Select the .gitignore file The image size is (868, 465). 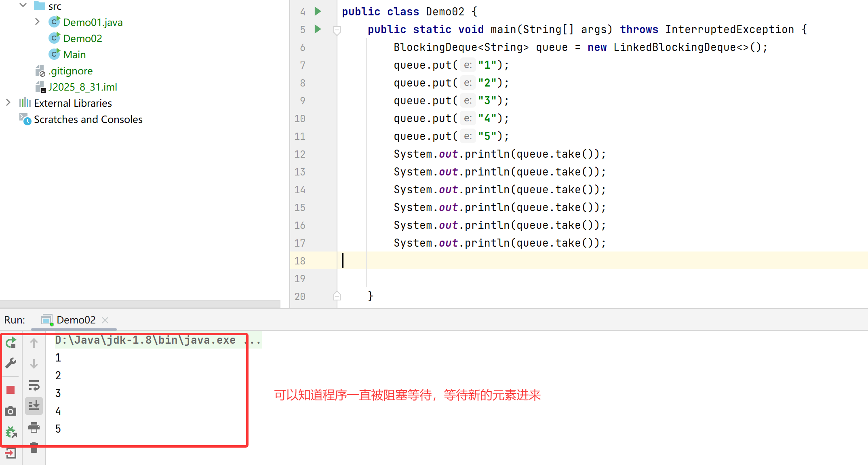tap(70, 71)
